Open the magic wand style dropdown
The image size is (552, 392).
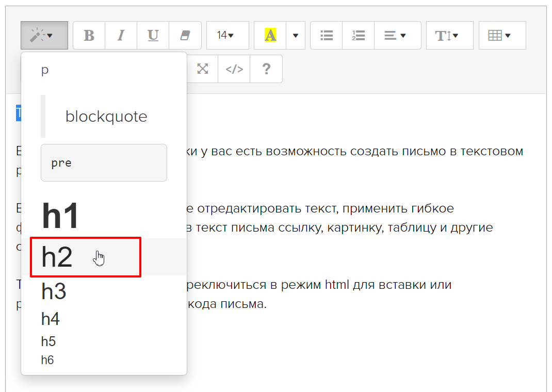point(44,35)
